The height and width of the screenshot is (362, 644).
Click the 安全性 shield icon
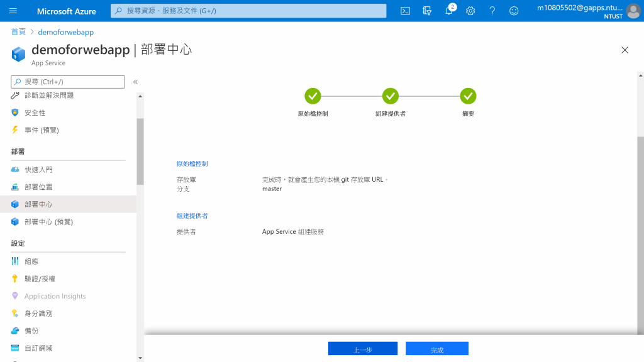pyautogui.click(x=15, y=112)
